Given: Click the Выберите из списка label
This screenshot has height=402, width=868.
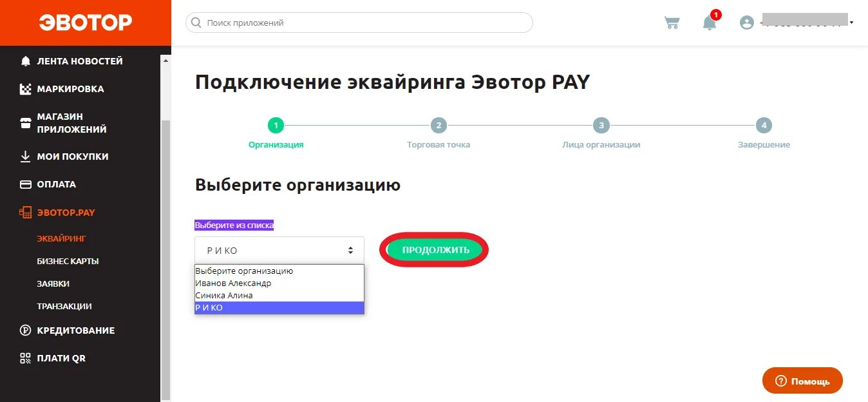Looking at the screenshot, I should pyautogui.click(x=234, y=225).
